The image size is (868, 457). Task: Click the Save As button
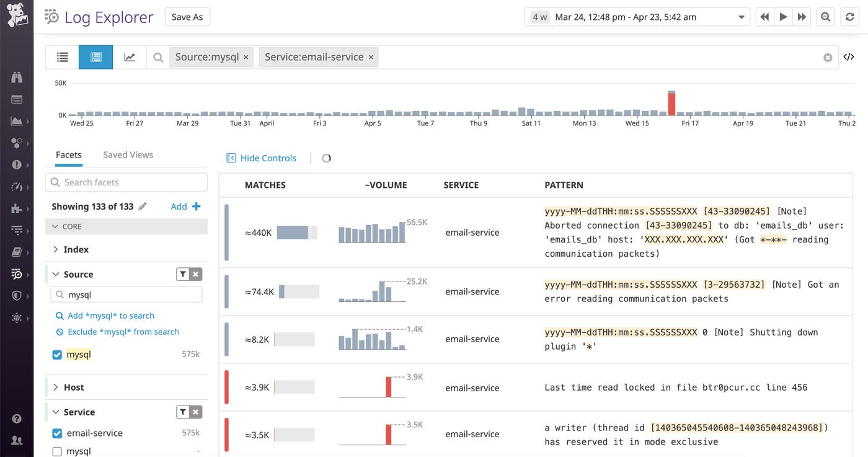(x=187, y=17)
